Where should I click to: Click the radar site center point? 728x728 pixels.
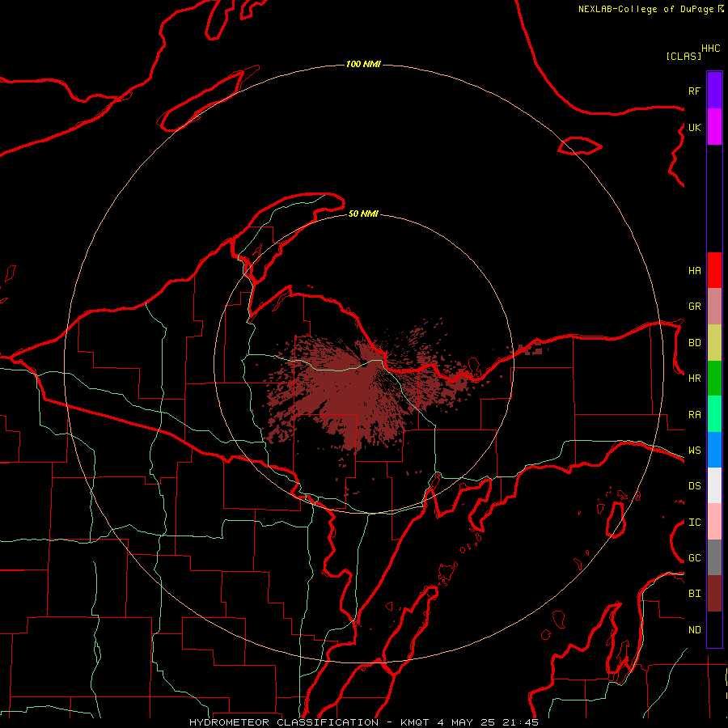(363, 364)
